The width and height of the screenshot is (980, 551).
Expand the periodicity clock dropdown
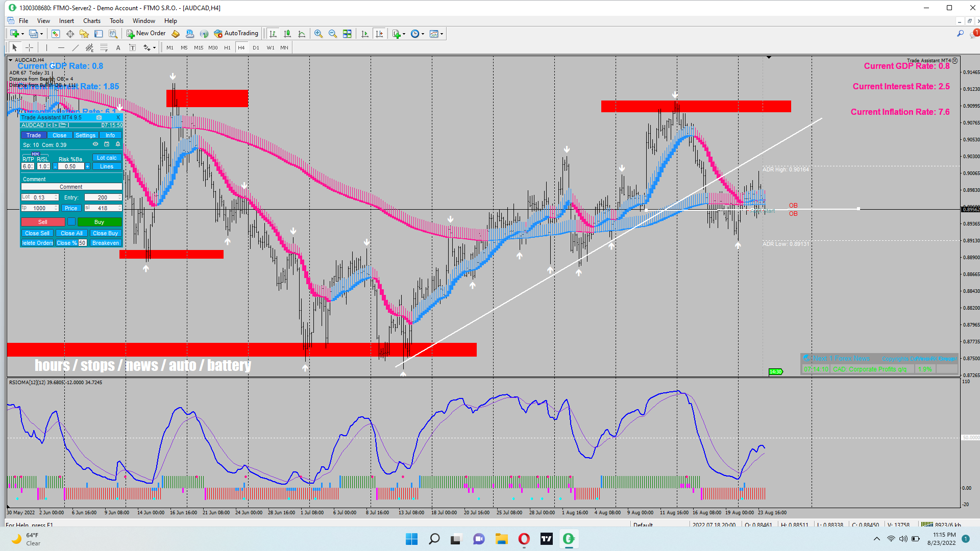tap(423, 34)
